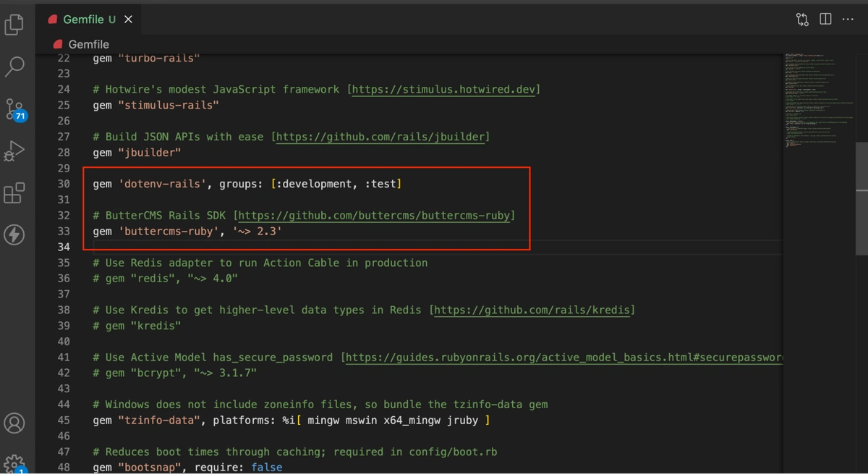
Task: Click the commented gem "bcrypt" line
Action: click(x=174, y=373)
